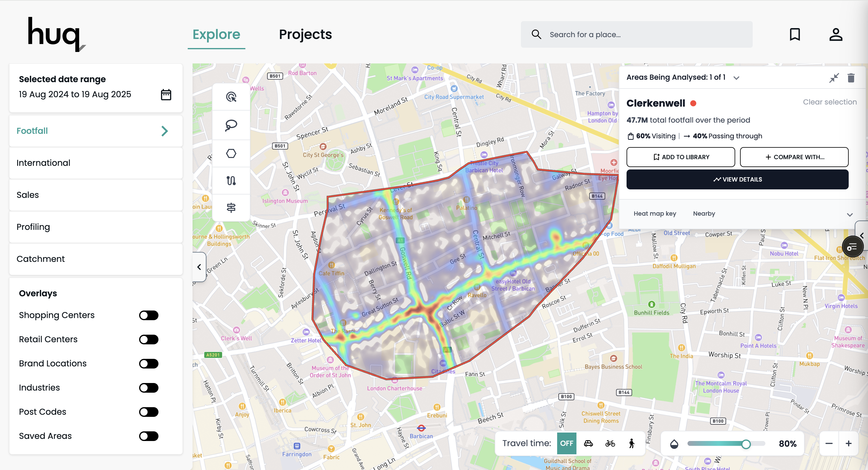Image resolution: width=868 pixels, height=470 pixels.
Task: Select the hexagon polygon tool
Action: pyautogui.click(x=231, y=153)
